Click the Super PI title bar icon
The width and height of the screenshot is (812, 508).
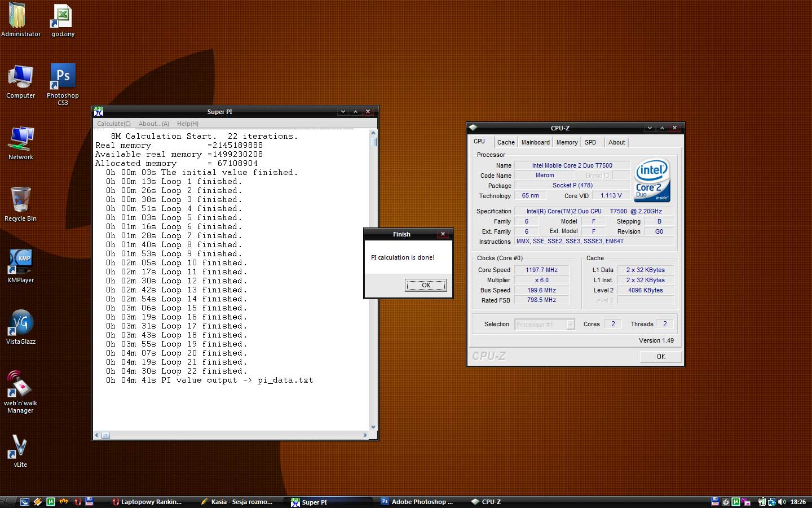point(99,112)
